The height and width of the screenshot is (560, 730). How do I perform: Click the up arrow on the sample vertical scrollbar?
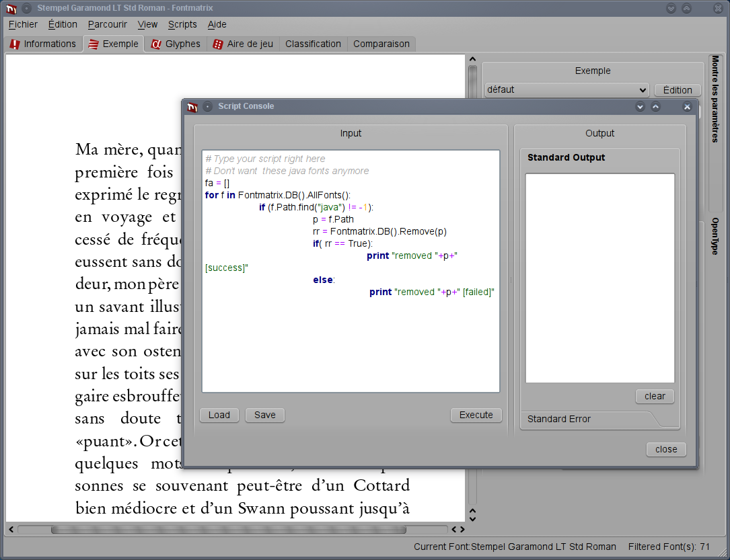tap(472, 59)
